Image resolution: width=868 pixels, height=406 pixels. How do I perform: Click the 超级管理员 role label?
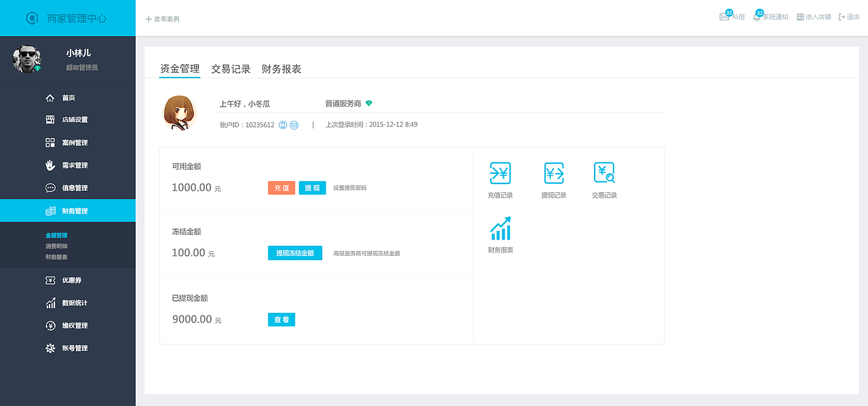(82, 68)
